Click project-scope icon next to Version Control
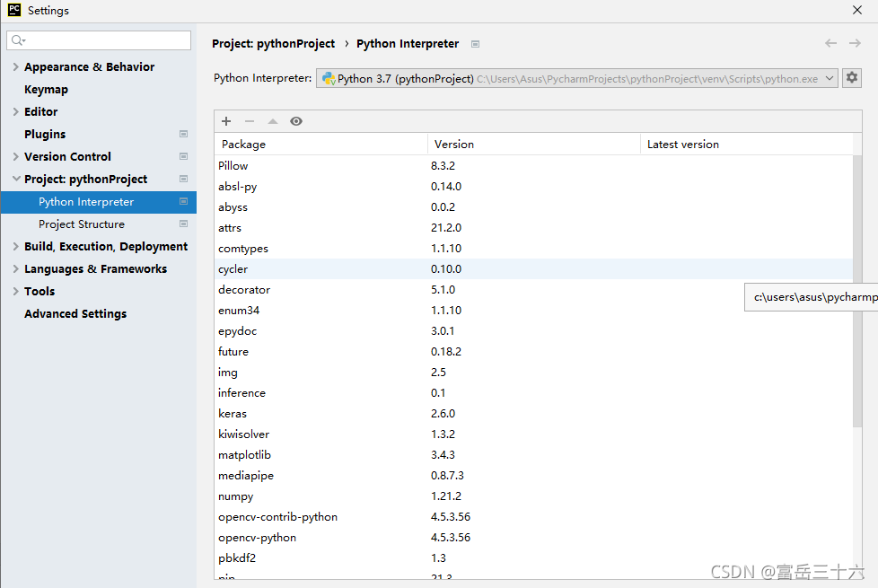 (x=183, y=156)
